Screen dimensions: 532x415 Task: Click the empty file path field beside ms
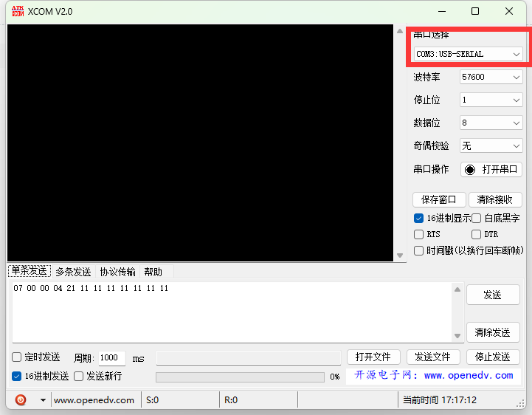pos(249,358)
